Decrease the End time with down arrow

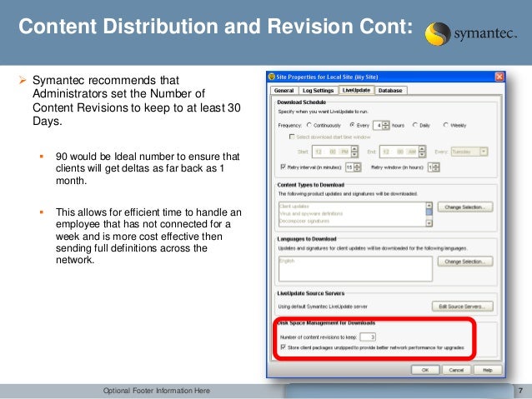click(422, 155)
